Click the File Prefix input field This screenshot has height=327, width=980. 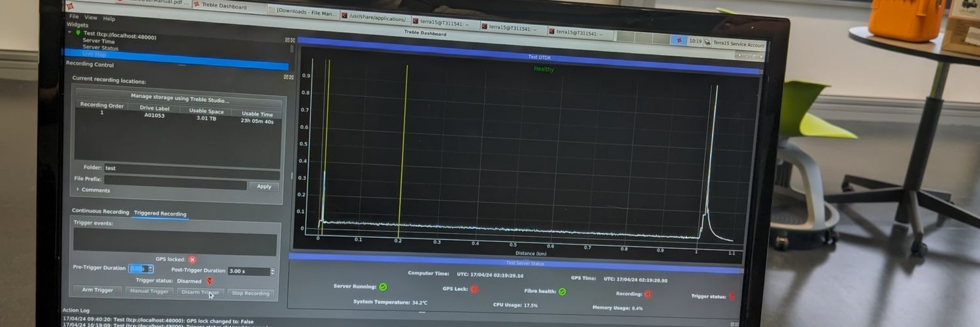click(175, 181)
